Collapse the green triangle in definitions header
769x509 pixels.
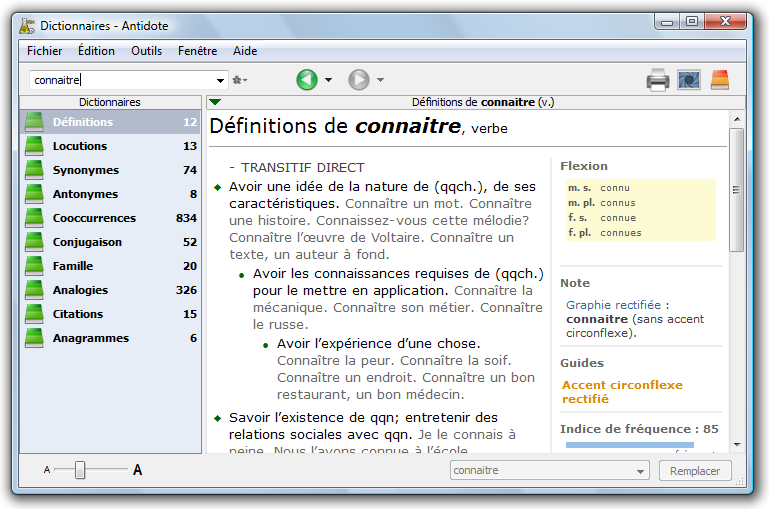click(215, 102)
